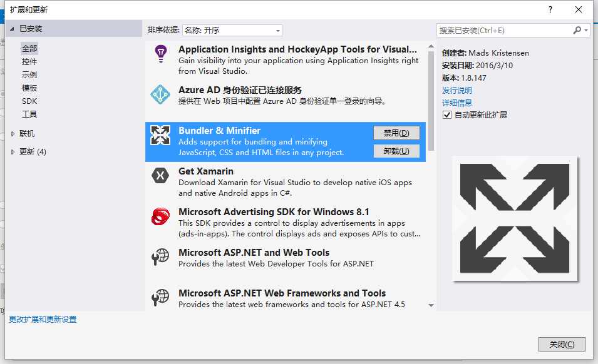Click the search magnifier icon
This screenshot has height=364, width=598.
pyautogui.click(x=577, y=31)
